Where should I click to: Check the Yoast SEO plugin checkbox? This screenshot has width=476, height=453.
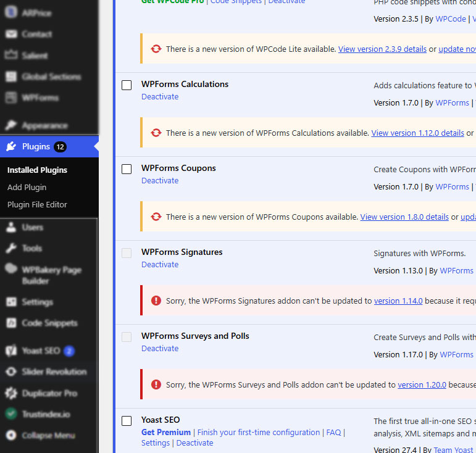[127, 421]
